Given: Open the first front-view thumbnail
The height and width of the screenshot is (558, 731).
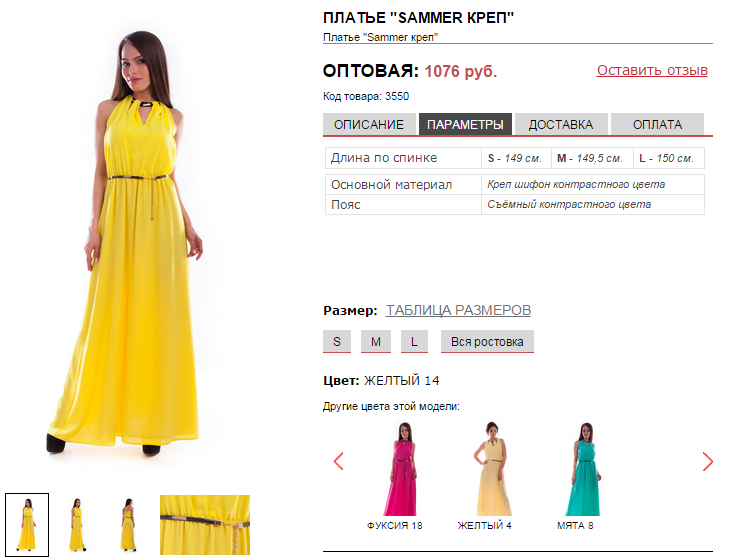Looking at the screenshot, I should coord(27,525).
